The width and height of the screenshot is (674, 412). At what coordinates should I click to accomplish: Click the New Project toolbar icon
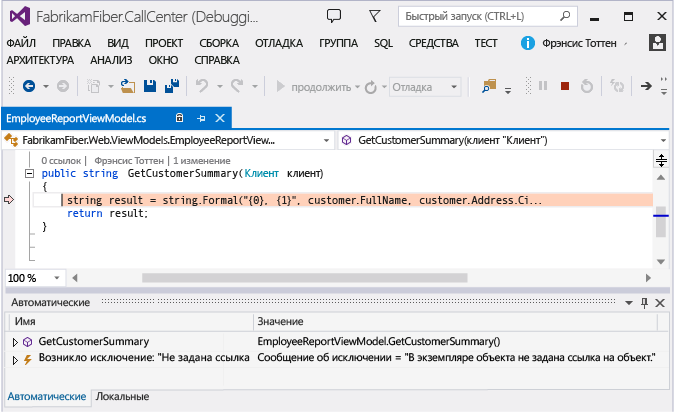coord(93,86)
